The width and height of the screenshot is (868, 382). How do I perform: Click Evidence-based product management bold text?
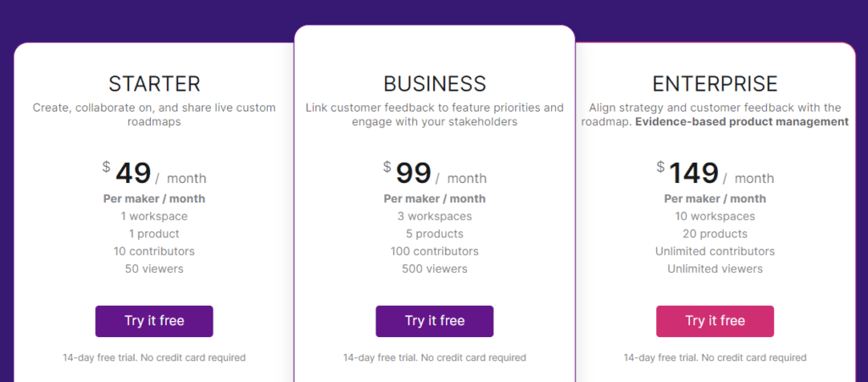click(742, 122)
